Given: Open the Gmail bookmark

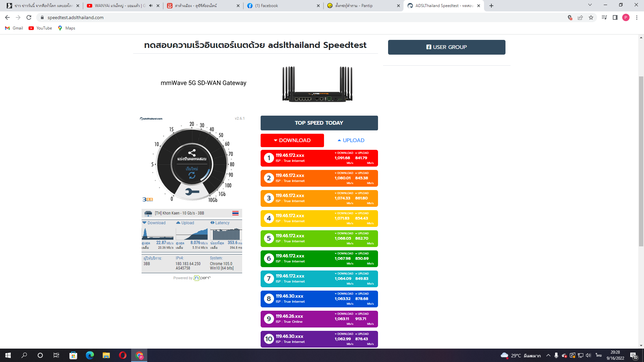Looking at the screenshot, I should click(14, 28).
